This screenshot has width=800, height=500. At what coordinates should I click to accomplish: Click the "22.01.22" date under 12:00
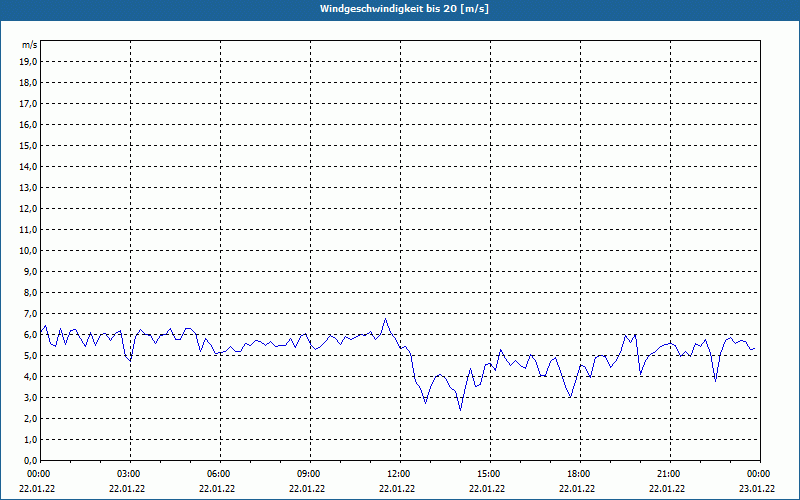(397, 489)
